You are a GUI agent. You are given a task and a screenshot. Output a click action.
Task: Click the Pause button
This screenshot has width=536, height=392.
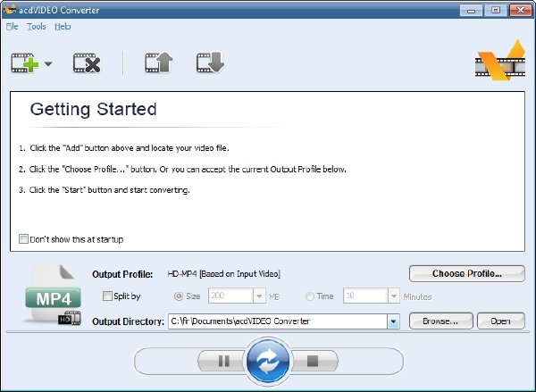pos(224,361)
